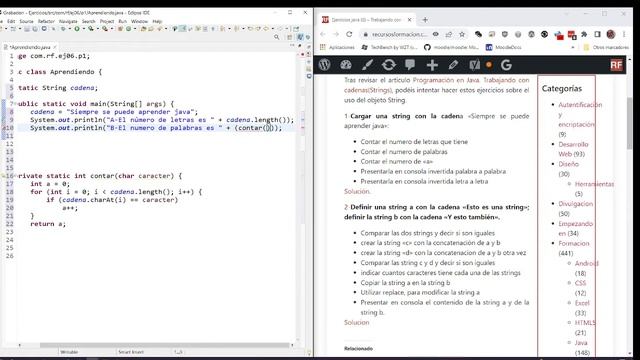Click the Chrome profile avatar

tap(611, 34)
